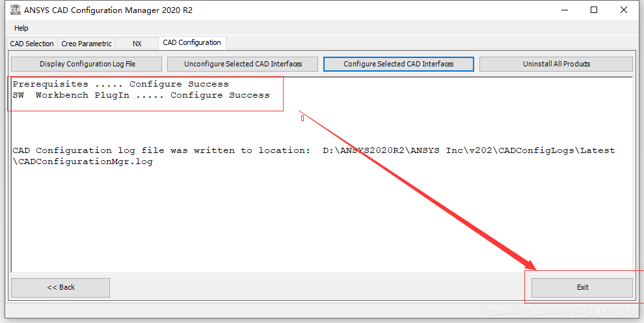644x323 pixels.
Task: Maximize the CAD Configuration Manager window
Action: click(x=594, y=10)
